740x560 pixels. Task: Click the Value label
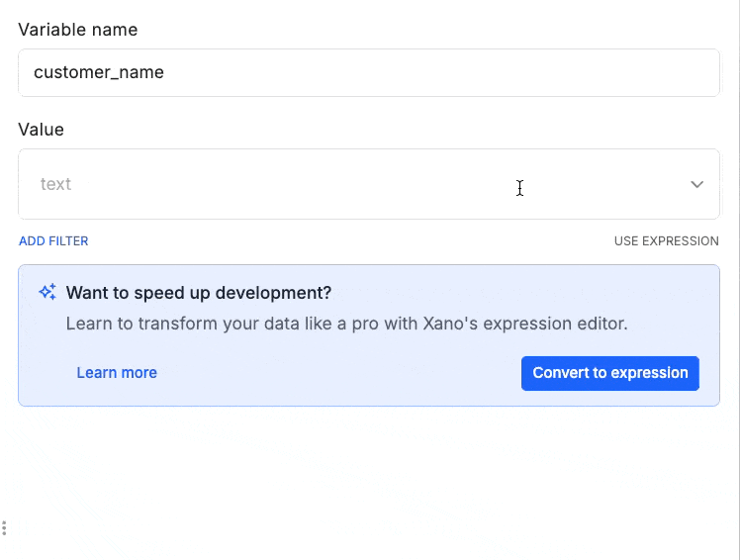click(41, 130)
